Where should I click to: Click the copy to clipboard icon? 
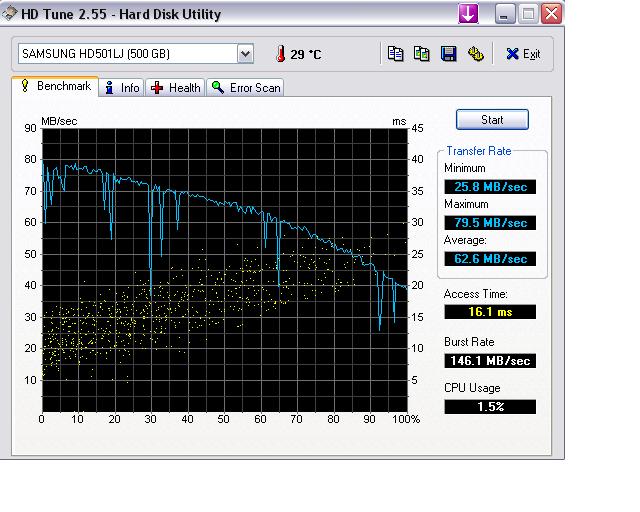tap(395, 54)
